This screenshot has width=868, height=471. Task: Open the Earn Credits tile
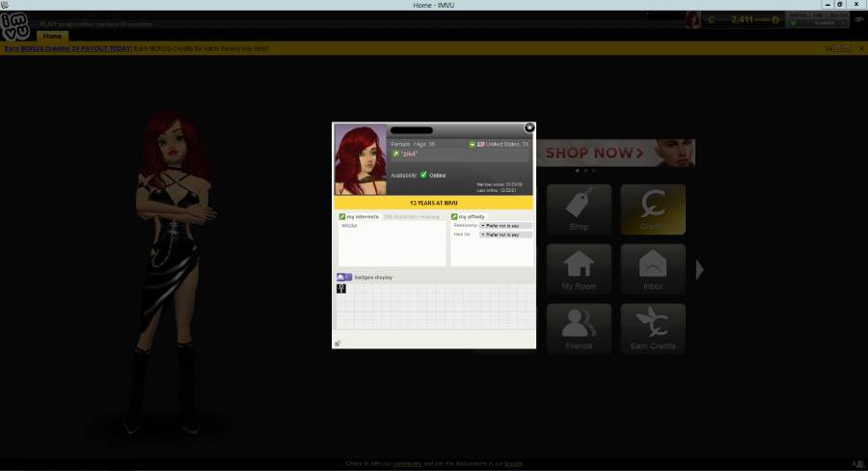tap(653, 328)
